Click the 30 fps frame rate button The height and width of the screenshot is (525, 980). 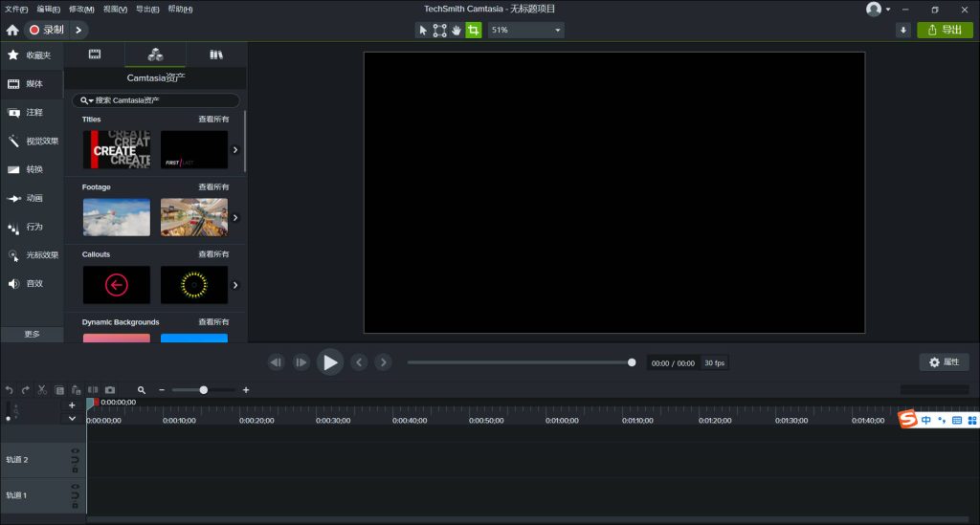714,363
